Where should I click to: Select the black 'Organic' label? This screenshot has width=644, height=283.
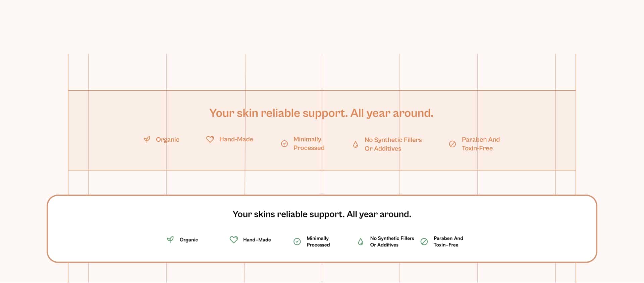(x=189, y=240)
